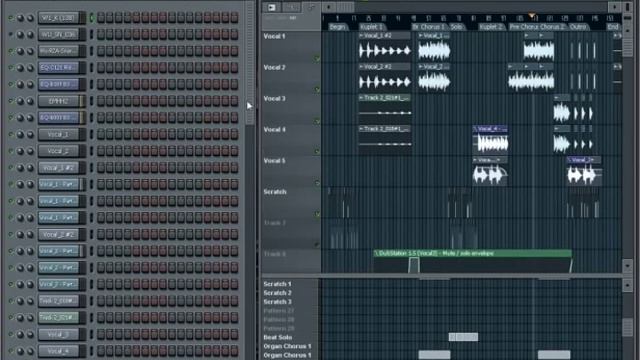Toggle mute on Vocal 3 playlist track

pos(317,121)
